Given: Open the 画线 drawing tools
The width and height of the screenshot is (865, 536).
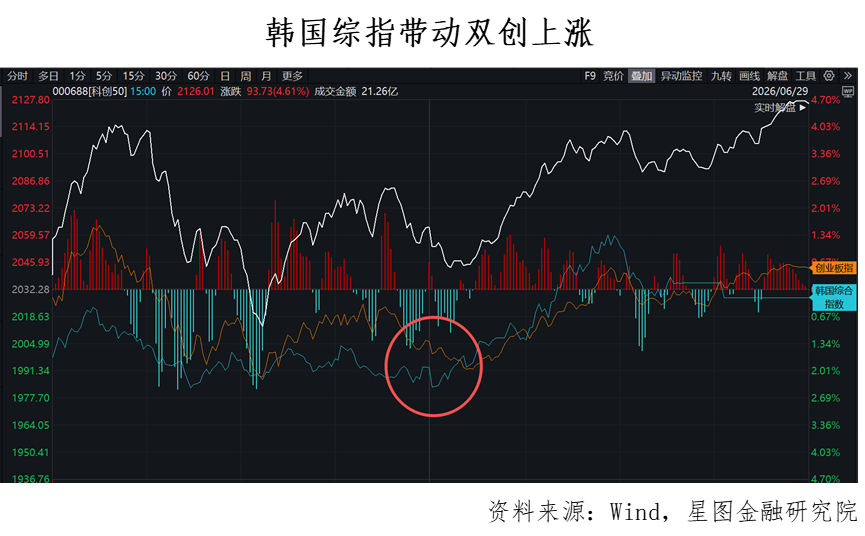Looking at the screenshot, I should pyautogui.click(x=749, y=76).
